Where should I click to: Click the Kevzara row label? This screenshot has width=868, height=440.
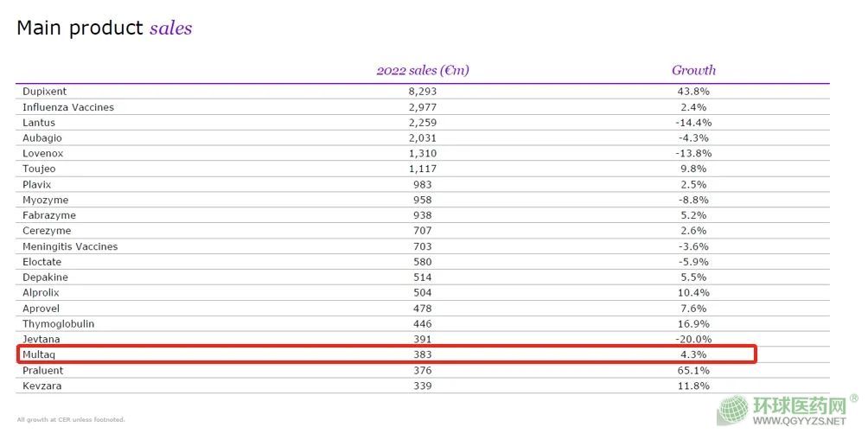[42, 386]
